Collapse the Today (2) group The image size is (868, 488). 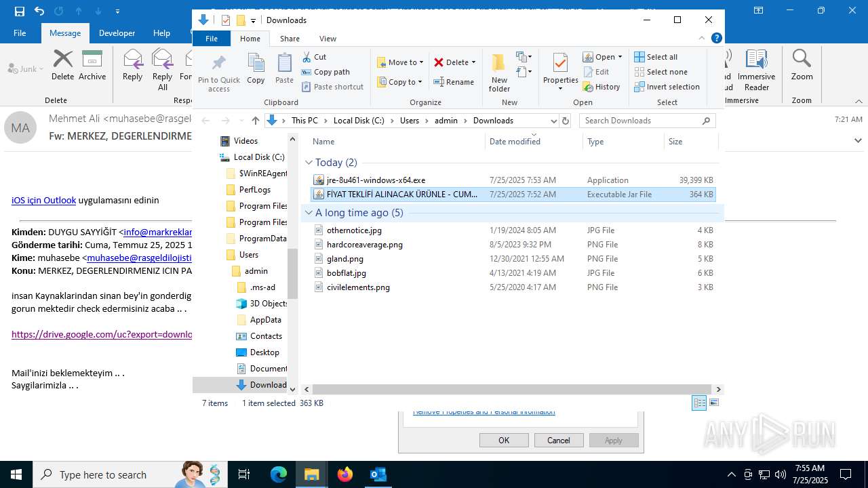tap(309, 163)
